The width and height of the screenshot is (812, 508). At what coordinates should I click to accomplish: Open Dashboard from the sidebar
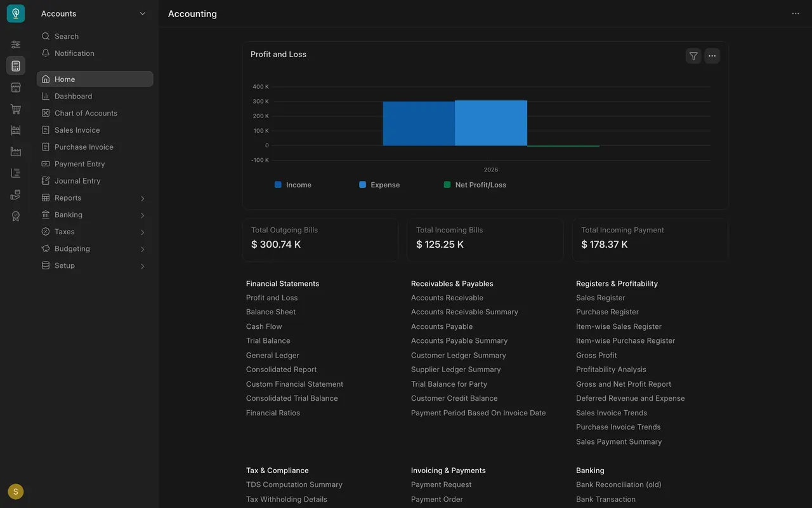pyautogui.click(x=95, y=97)
